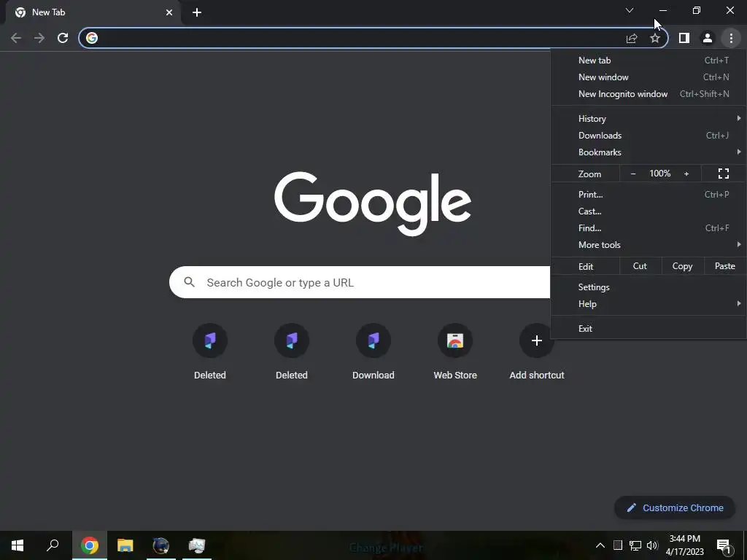Click the globe application taskbar icon
Image resolution: width=747 pixels, height=560 pixels.
coord(161,545)
